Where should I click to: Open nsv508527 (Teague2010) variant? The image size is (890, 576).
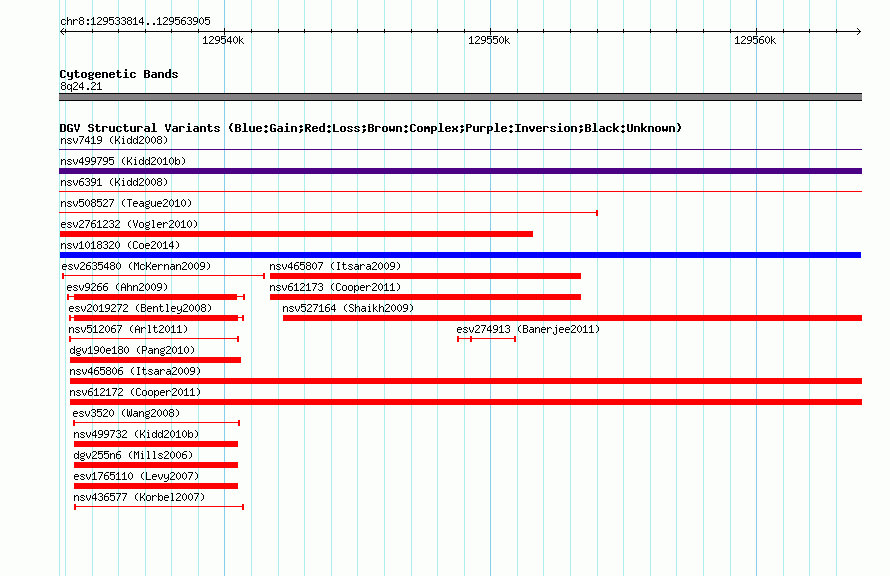pyautogui.click(x=126, y=203)
